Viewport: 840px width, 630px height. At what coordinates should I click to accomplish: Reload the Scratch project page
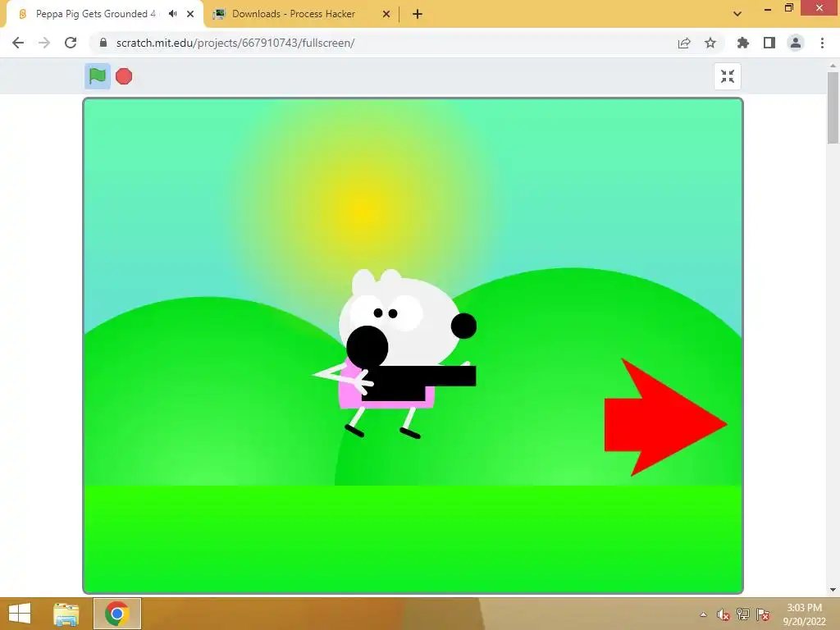(x=71, y=43)
